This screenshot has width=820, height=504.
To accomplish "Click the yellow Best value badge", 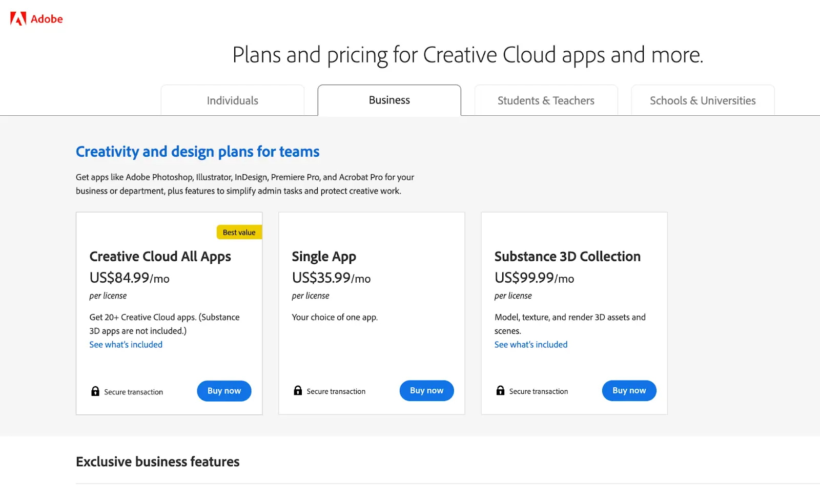I will click(x=239, y=233).
